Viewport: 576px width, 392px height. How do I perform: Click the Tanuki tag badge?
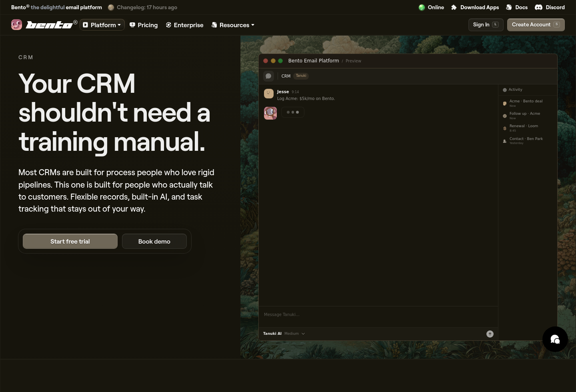point(301,76)
